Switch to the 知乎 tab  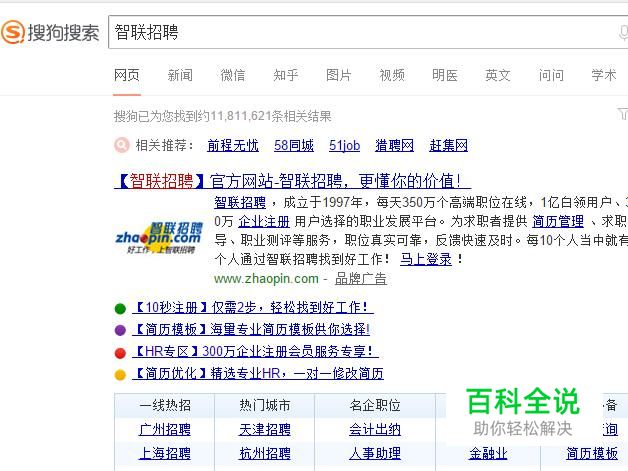[286, 75]
